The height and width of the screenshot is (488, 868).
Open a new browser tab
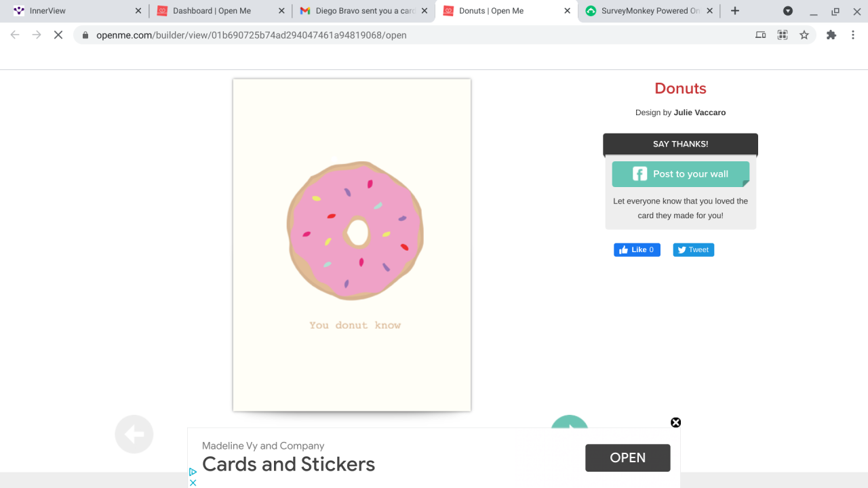pyautogui.click(x=735, y=11)
